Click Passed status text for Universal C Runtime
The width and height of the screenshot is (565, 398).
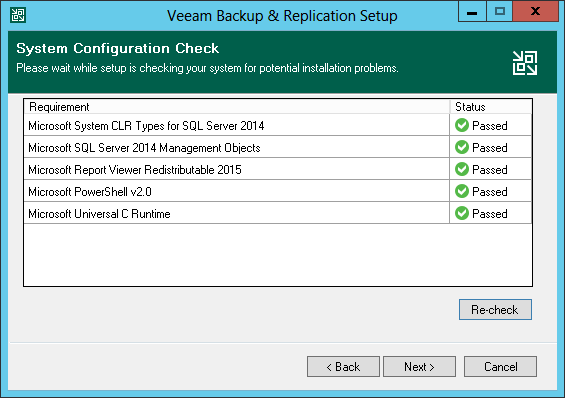tap(490, 214)
